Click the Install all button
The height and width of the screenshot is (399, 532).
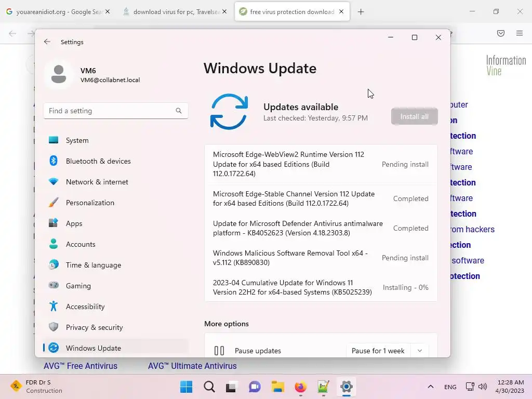point(414,116)
